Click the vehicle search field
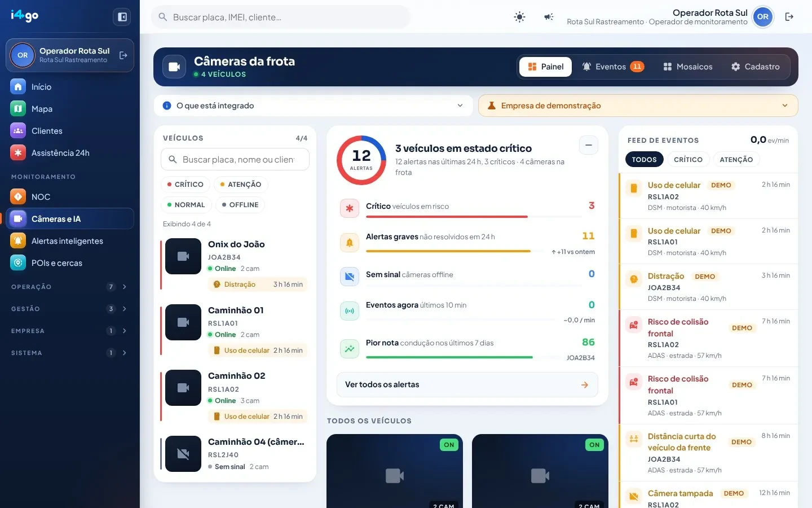This screenshot has width=812, height=508. [235, 160]
